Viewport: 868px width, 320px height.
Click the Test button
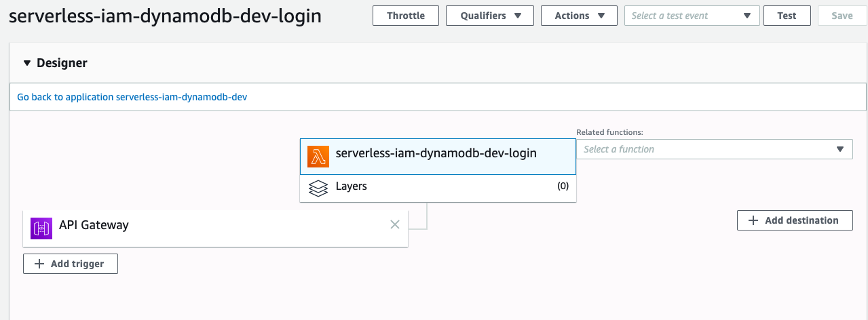click(787, 16)
